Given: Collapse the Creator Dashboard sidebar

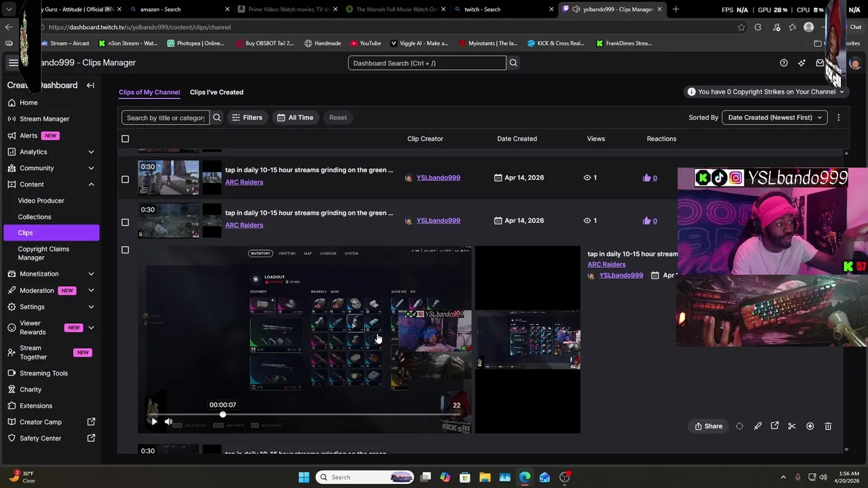Looking at the screenshot, I should pos(90,85).
